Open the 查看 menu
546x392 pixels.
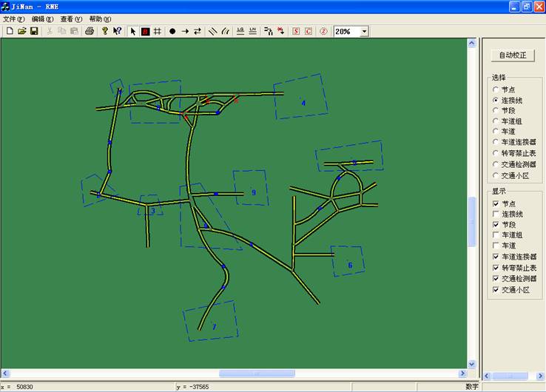pyautogui.click(x=71, y=19)
